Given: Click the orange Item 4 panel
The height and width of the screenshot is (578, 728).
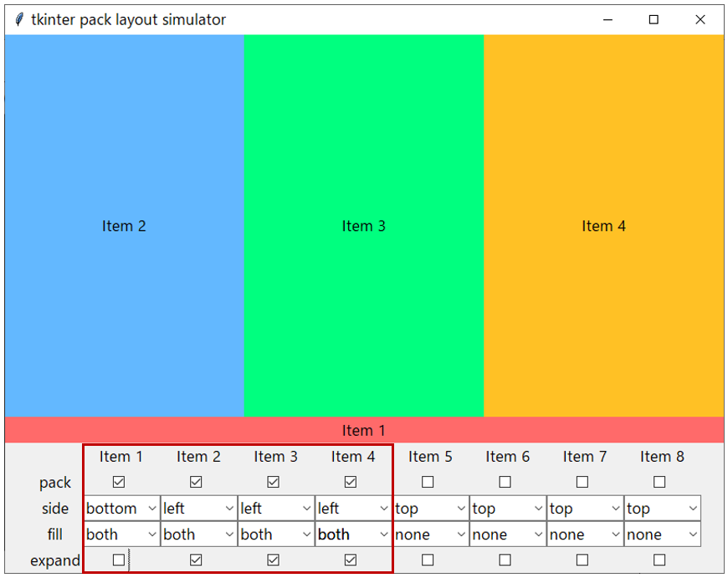Looking at the screenshot, I should click(x=603, y=226).
